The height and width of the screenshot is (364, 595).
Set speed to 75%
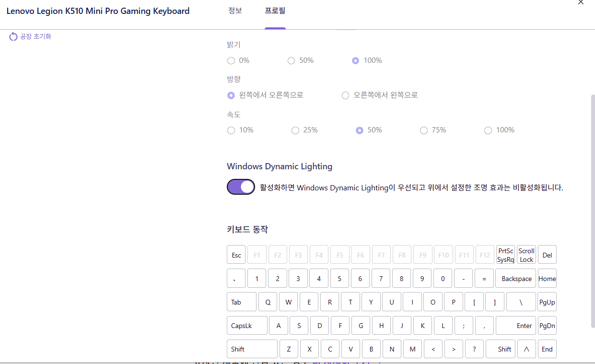click(x=424, y=130)
